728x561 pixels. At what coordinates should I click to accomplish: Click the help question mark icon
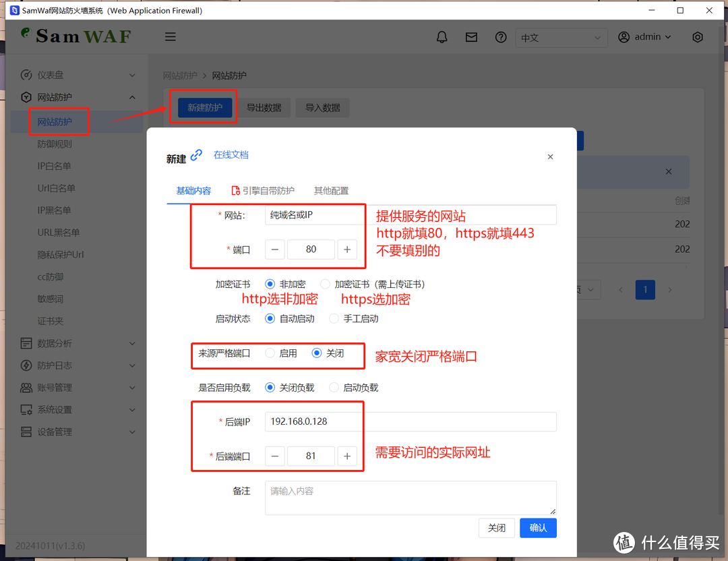tap(501, 36)
